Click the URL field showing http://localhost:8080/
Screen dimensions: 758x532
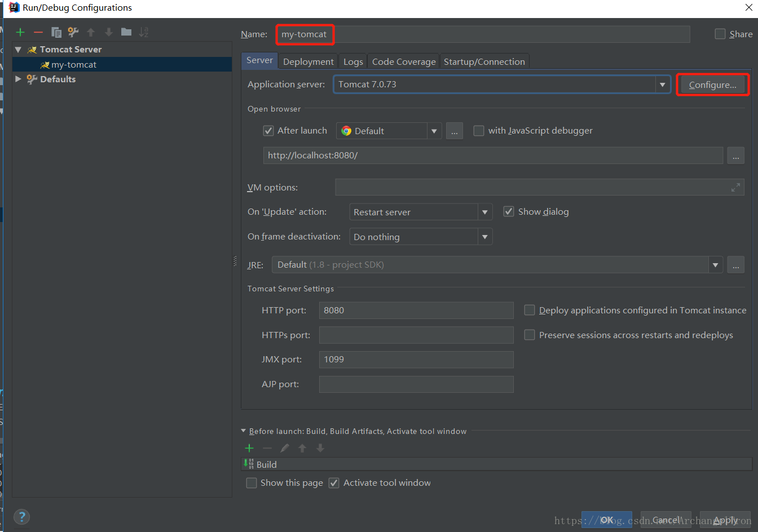click(493, 156)
